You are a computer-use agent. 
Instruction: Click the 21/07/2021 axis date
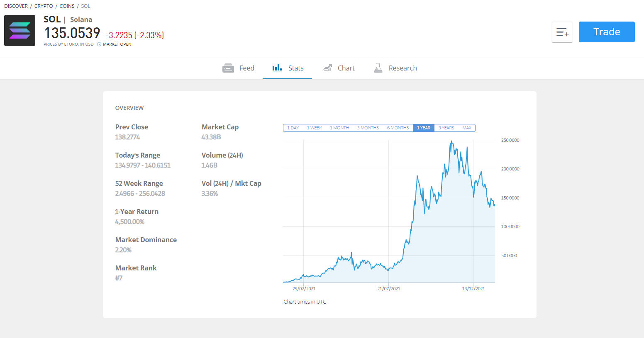pyautogui.click(x=389, y=289)
